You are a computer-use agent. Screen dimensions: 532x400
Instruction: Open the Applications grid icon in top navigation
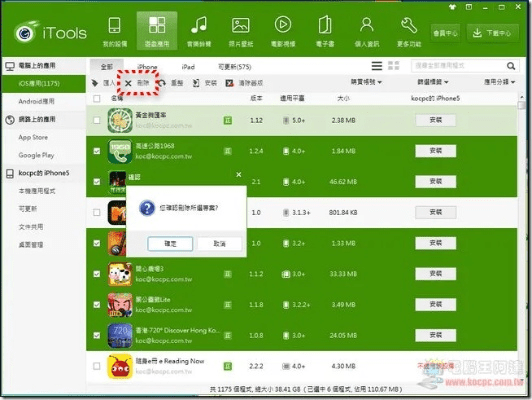[x=157, y=25]
